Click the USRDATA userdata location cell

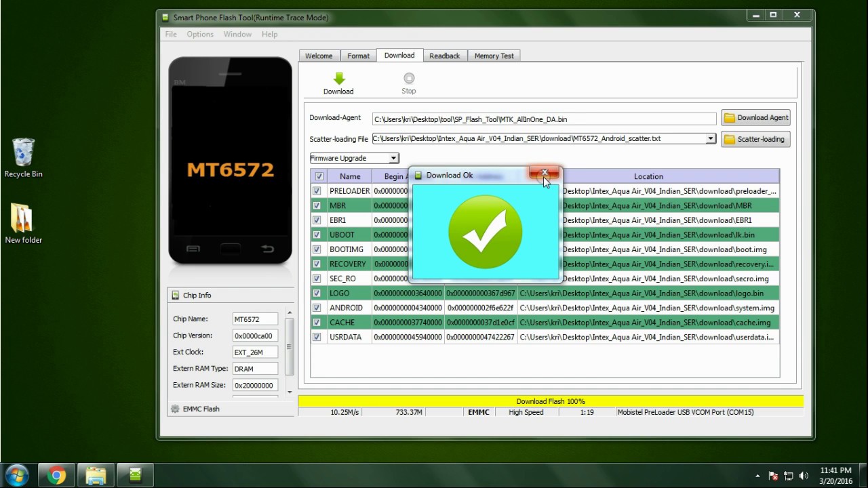pos(648,337)
